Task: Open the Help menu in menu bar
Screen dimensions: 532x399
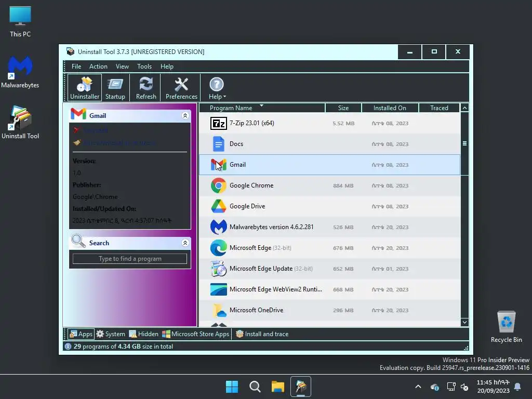Action: click(167, 66)
